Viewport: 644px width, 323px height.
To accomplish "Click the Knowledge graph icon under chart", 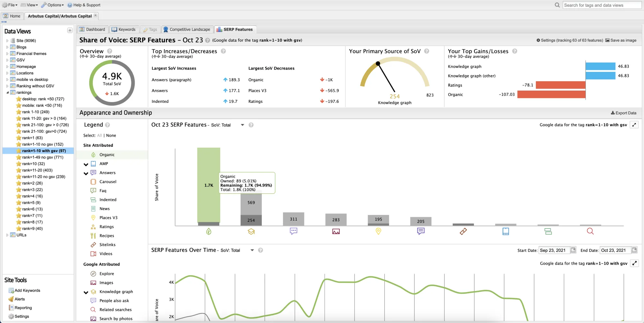I will (251, 231).
